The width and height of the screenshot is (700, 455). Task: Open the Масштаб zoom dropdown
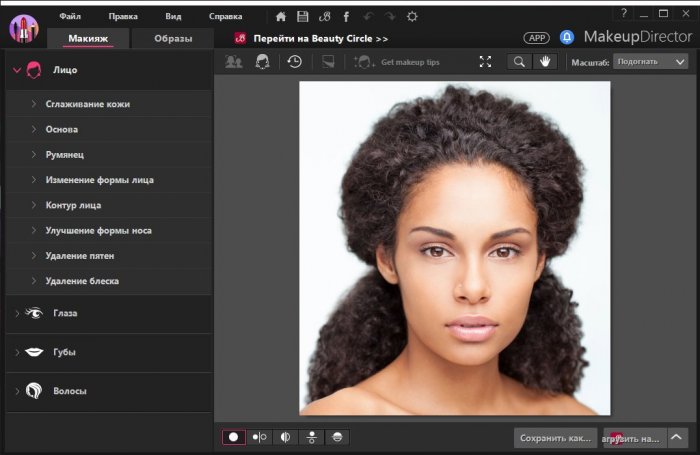point(651,62)
